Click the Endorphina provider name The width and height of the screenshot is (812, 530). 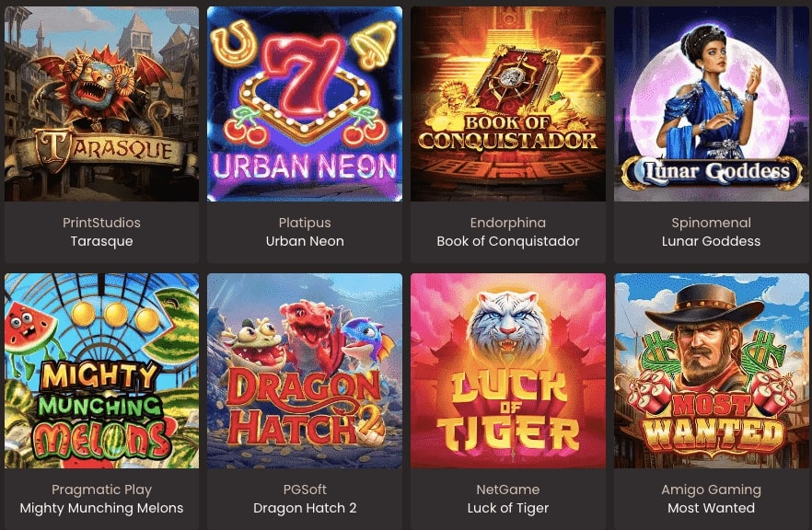click(x=508, y=223)
